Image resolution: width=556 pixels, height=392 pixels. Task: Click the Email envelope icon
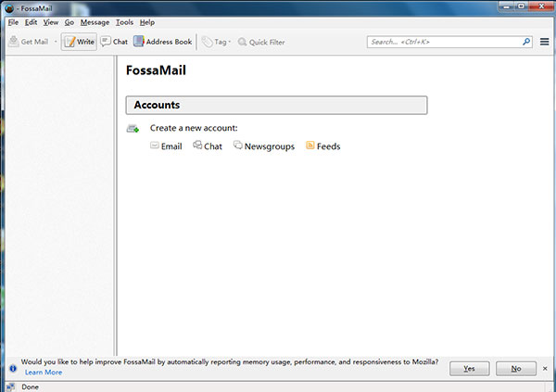[x=154, y=145]
